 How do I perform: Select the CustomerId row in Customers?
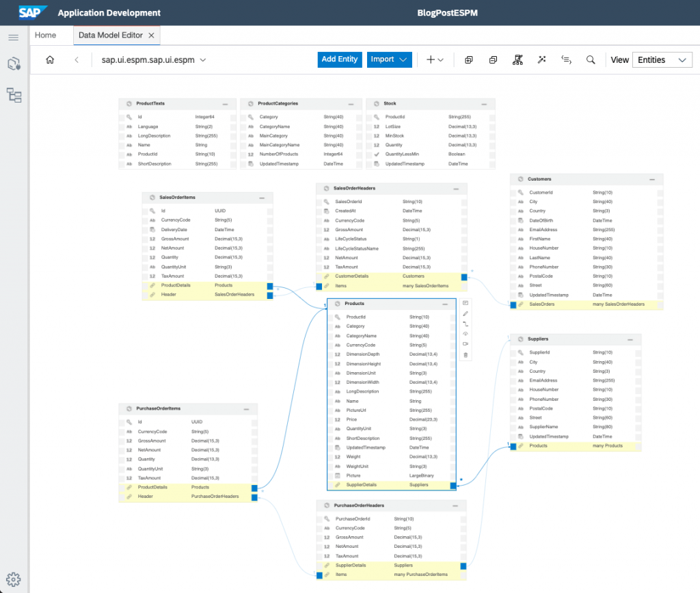[x=587, y=192]
